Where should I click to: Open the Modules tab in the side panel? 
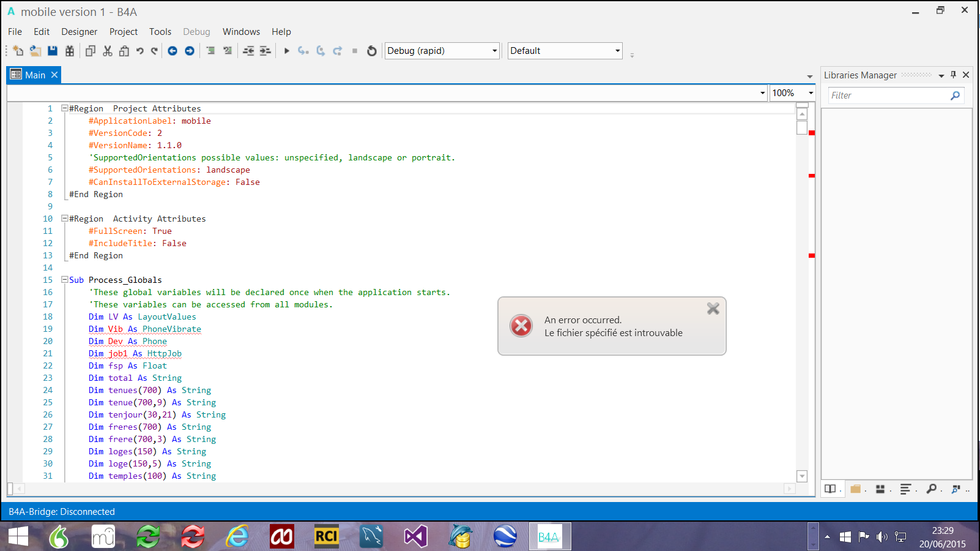[880, 489]
